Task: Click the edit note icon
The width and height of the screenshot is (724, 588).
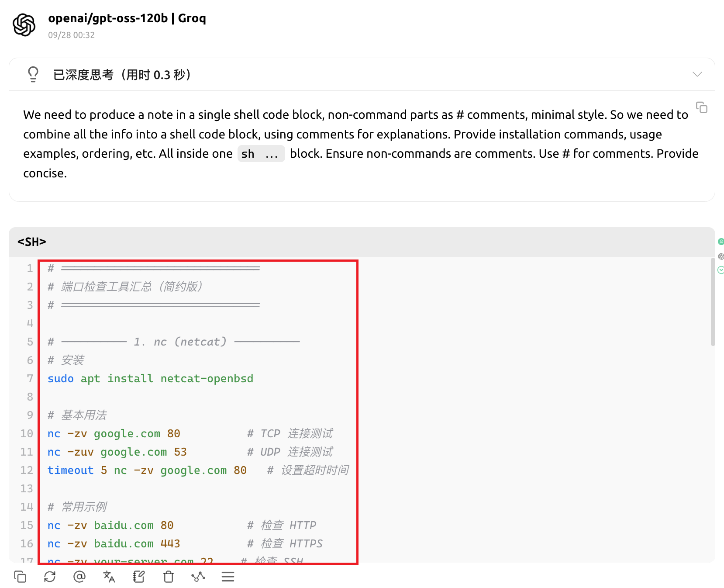Action: coord(139,577)
